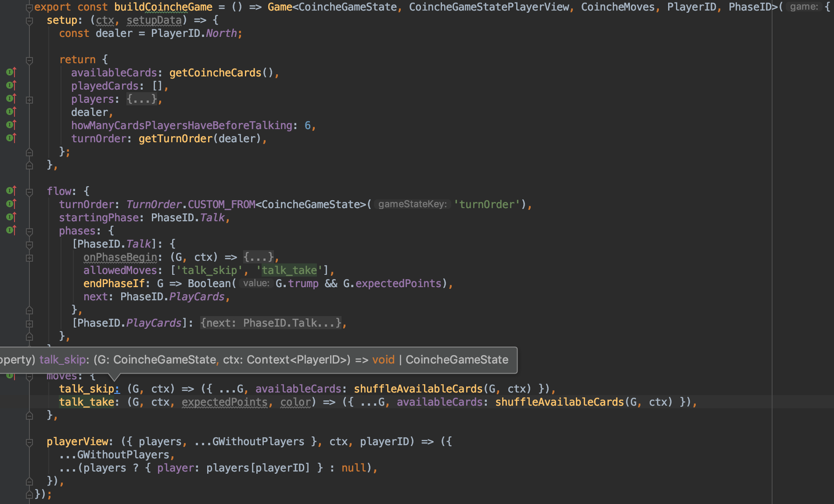Click the fold-end marker closing setup
This screenshot has height=504, width=834.
29,166
